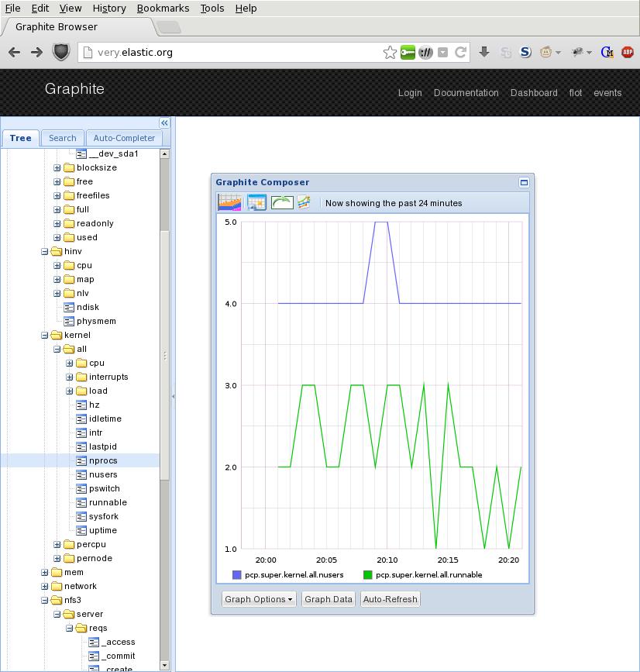The width and height of the screenshot is (640, 672).
Task: Collapse the nfs3 folder
Action: click(x=44, y=601)
